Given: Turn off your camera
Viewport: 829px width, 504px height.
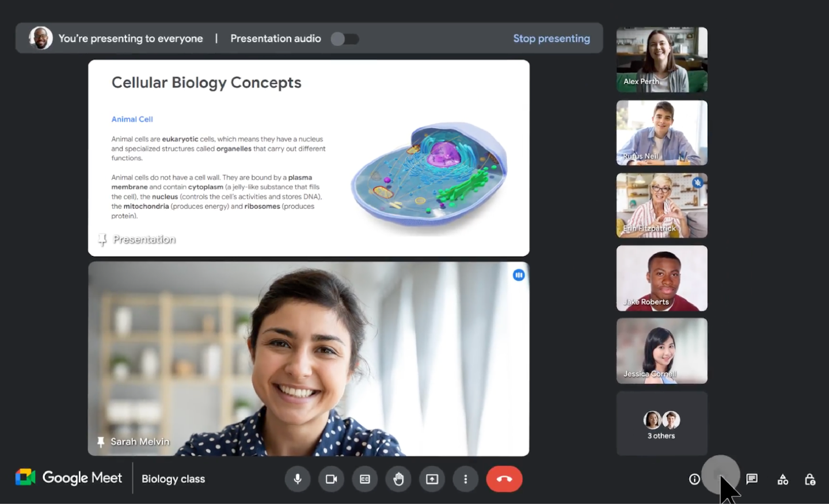Looking at the screenshot, I should pyautogui.click(x=331, y=479).
